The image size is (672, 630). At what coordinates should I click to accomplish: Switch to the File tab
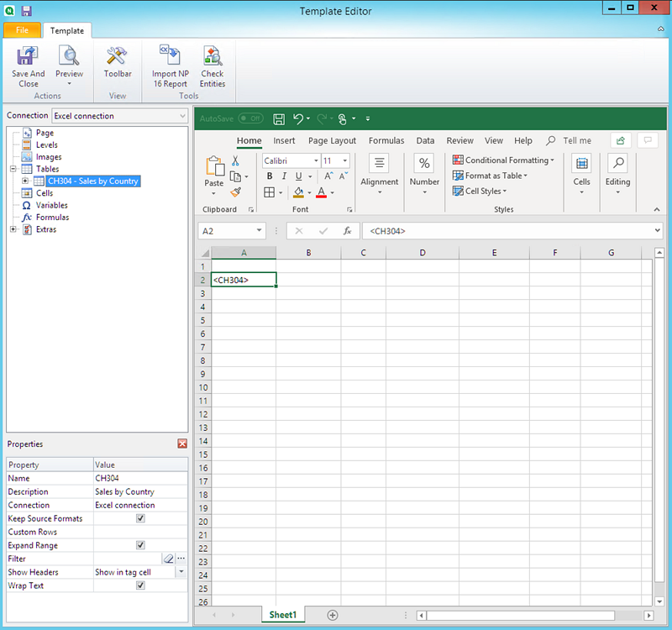tap(22, 30)
